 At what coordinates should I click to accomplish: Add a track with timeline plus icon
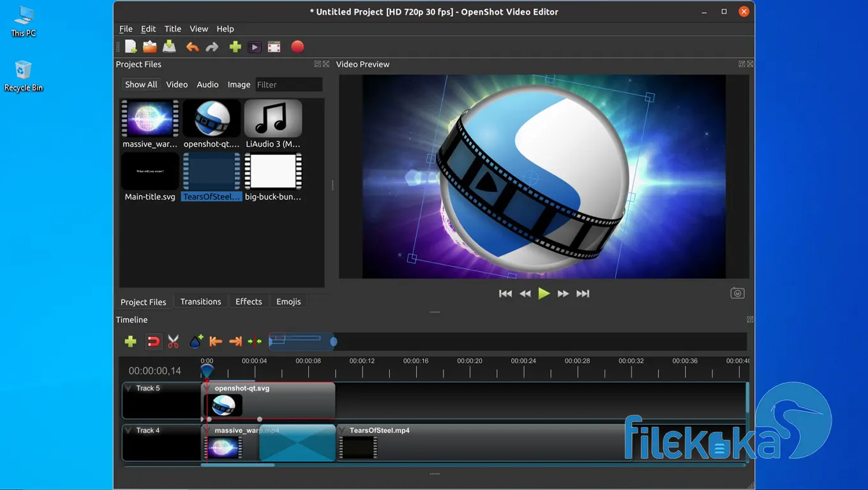tap(131, 341)
